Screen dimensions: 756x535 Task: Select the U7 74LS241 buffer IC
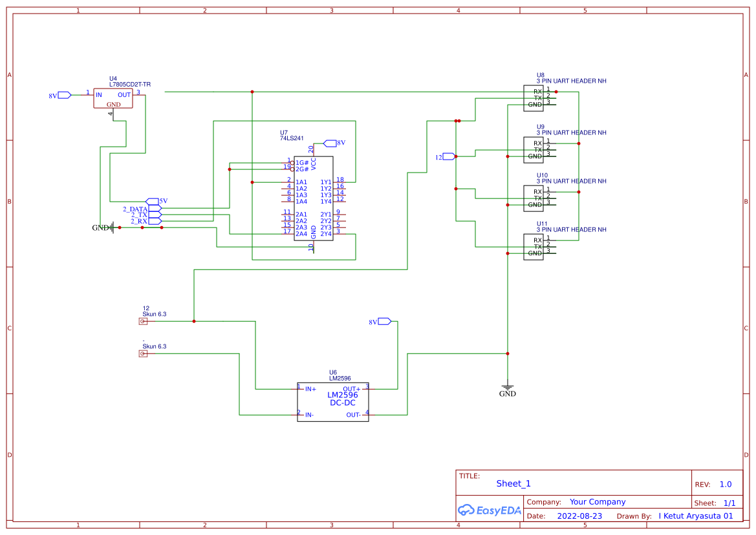point(312,197)
